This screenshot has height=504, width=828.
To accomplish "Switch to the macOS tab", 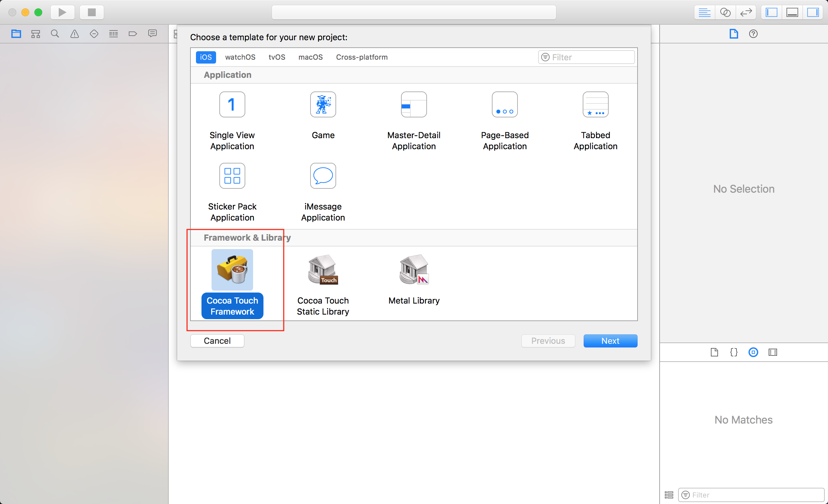I will coord(310,57).
